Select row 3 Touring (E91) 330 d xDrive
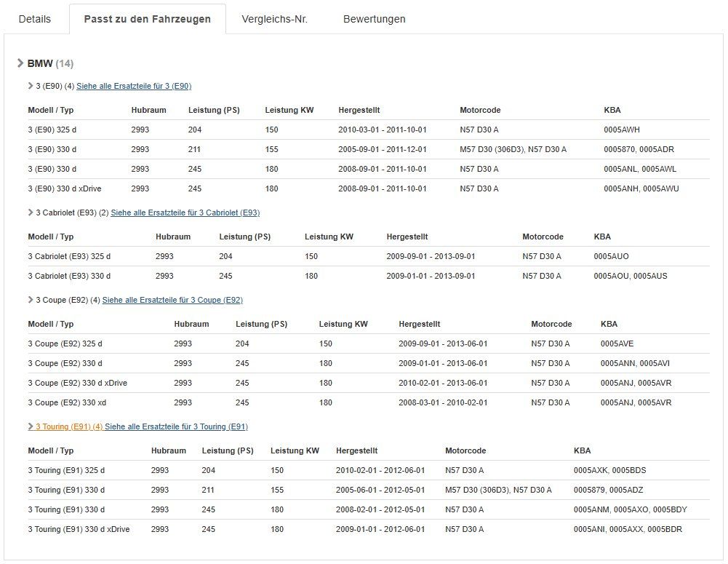 (x=369, y=529)
